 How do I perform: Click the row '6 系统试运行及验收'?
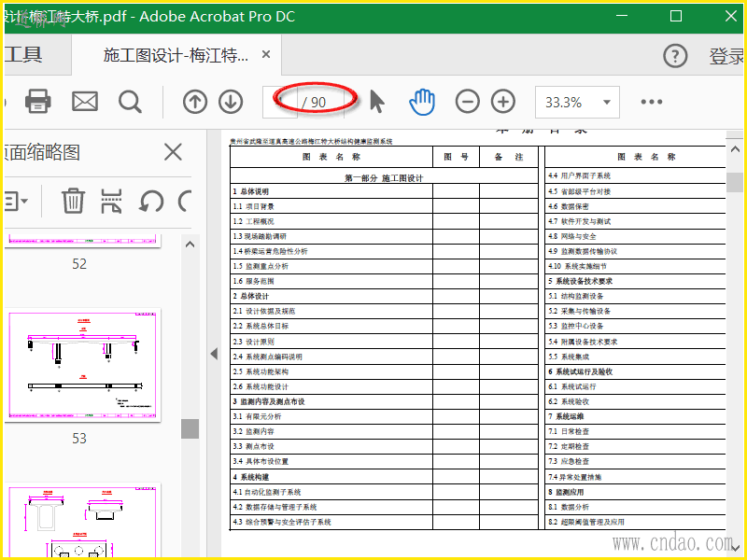tap(636, 371)
